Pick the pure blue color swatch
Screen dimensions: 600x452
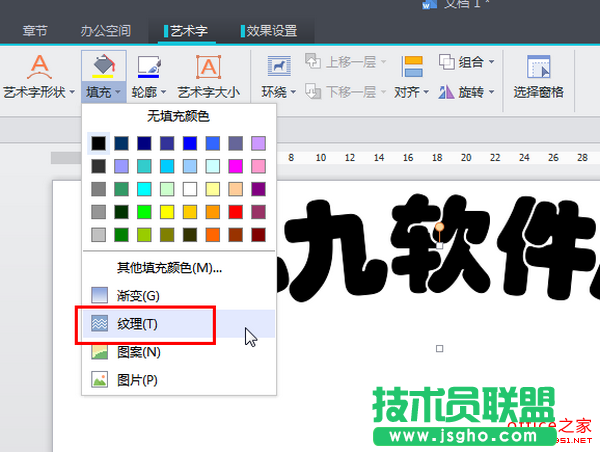[x=190, y=143]
